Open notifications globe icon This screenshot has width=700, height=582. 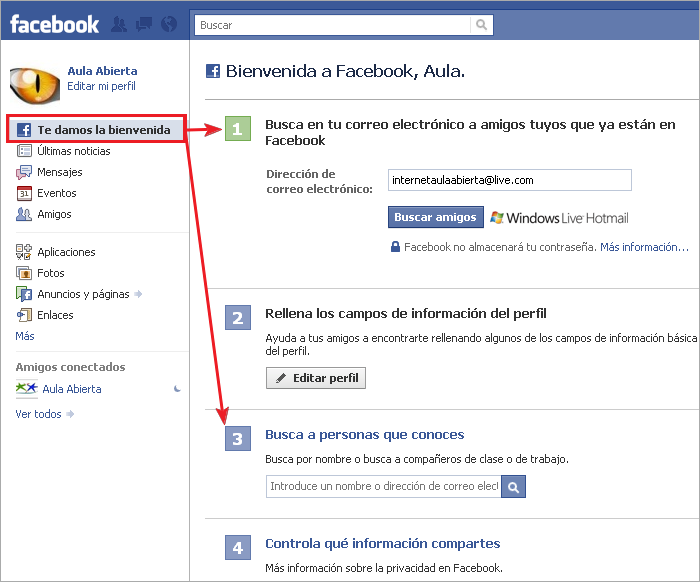coord(169,24)
